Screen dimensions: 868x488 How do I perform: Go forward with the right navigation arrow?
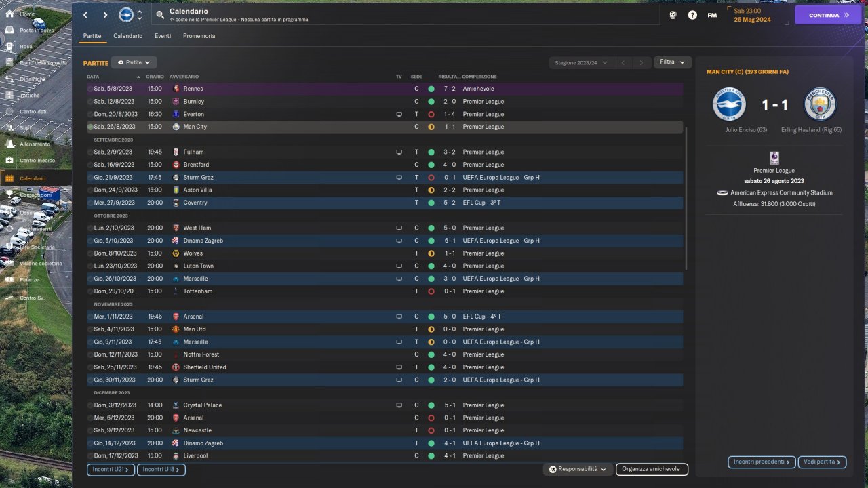point(106,15)
